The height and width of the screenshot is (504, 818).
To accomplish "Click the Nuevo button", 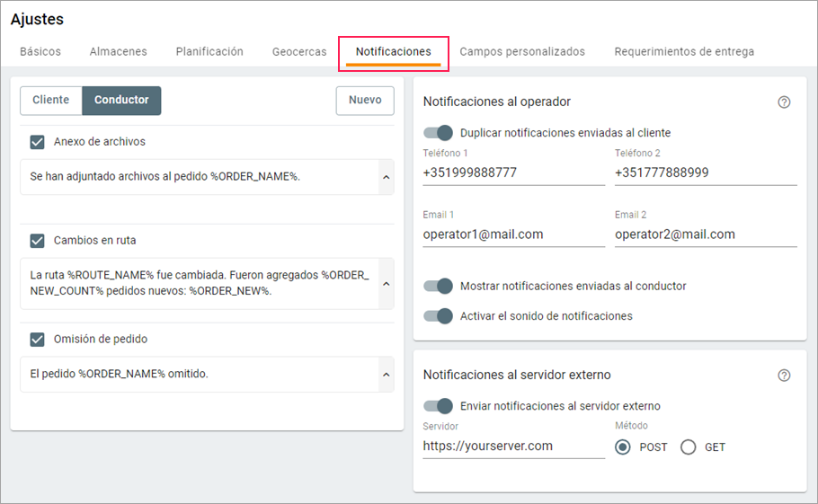I will (x=365, y=100).
